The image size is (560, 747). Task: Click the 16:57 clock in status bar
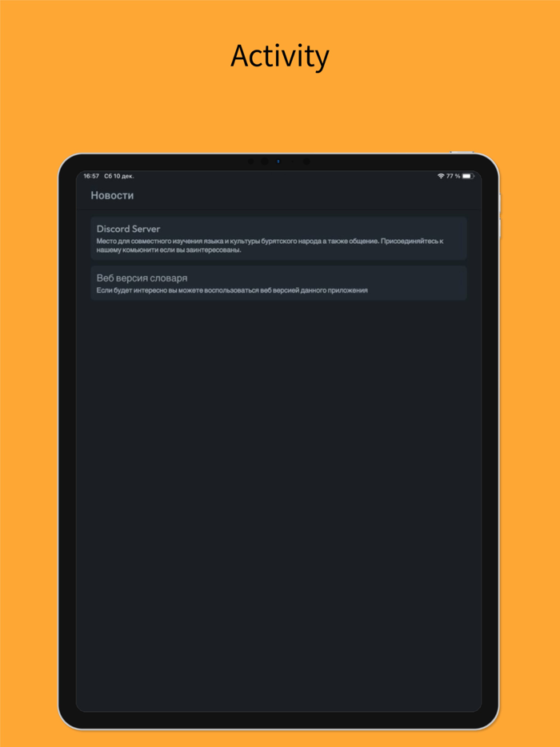pos(91,176)
